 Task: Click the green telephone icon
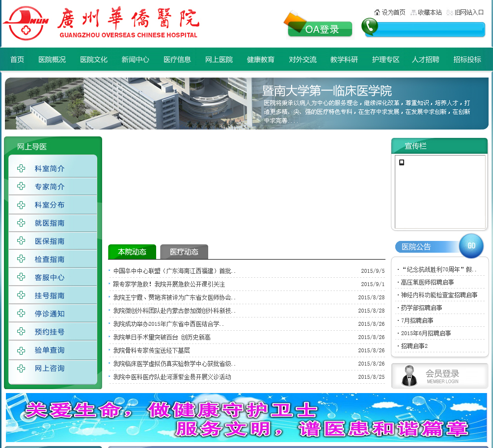point(369,26)
